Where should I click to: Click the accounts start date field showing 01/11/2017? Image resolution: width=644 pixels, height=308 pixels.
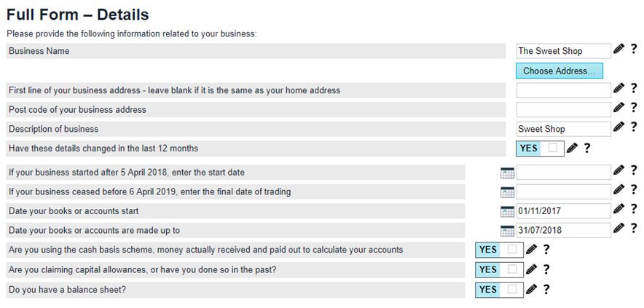(563, 211)
